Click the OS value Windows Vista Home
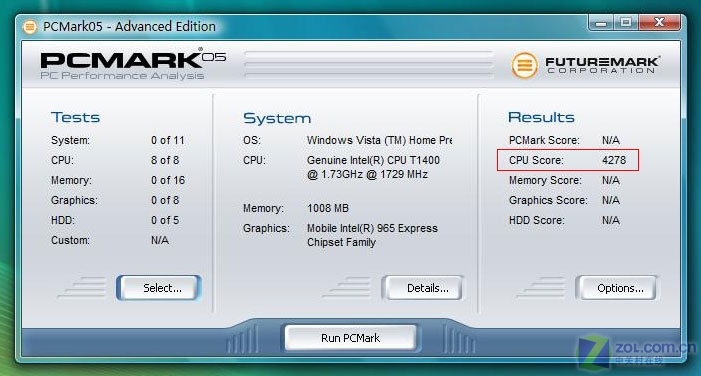The height and width of the screenshot is (376, 701). 380,140
